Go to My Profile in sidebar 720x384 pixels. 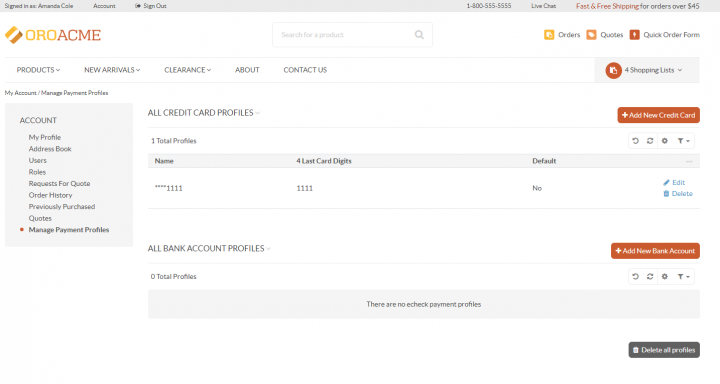click(45, 137)
